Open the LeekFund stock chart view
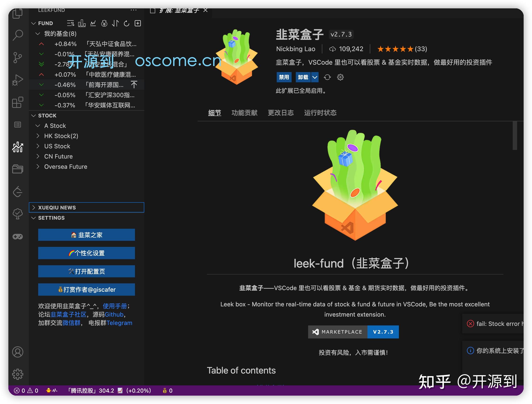 tap(18, 147)
